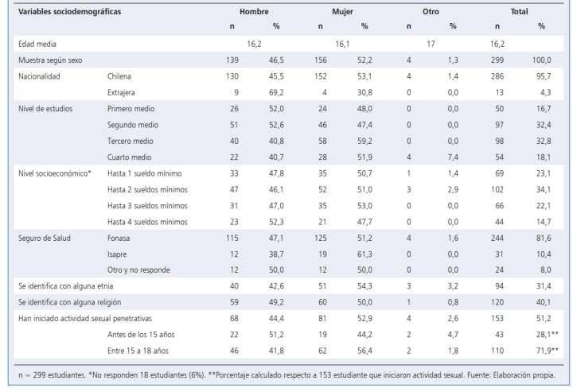Select the 'Edad media' row label
Image resolution: width=573 pixels, height=392 pixels.
click(37, 45)
